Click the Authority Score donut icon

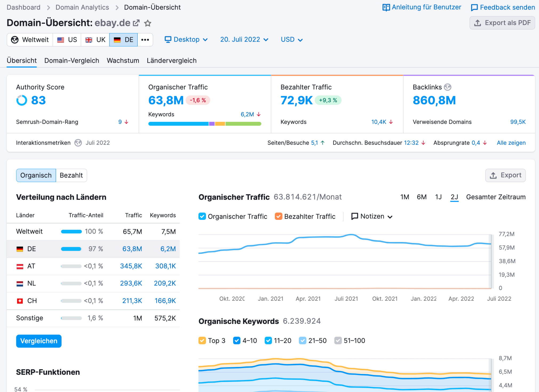pyautogui.click(x=22, y=100)
